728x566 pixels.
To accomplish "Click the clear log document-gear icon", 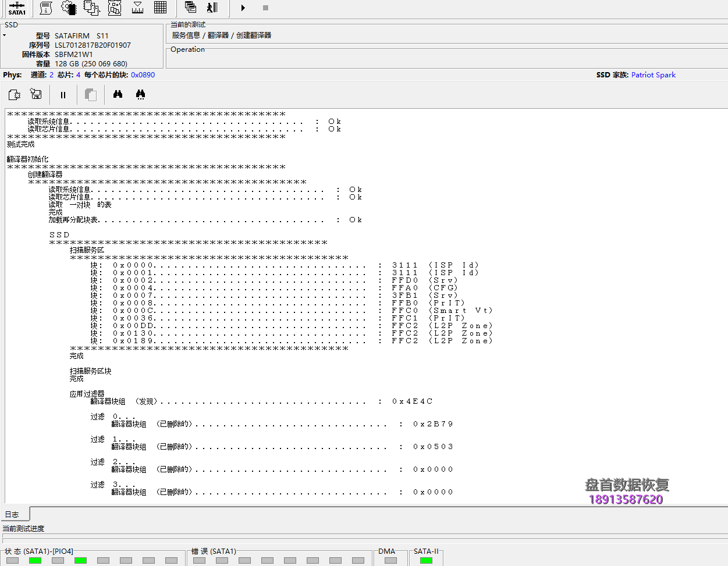I will coord(15,94).
